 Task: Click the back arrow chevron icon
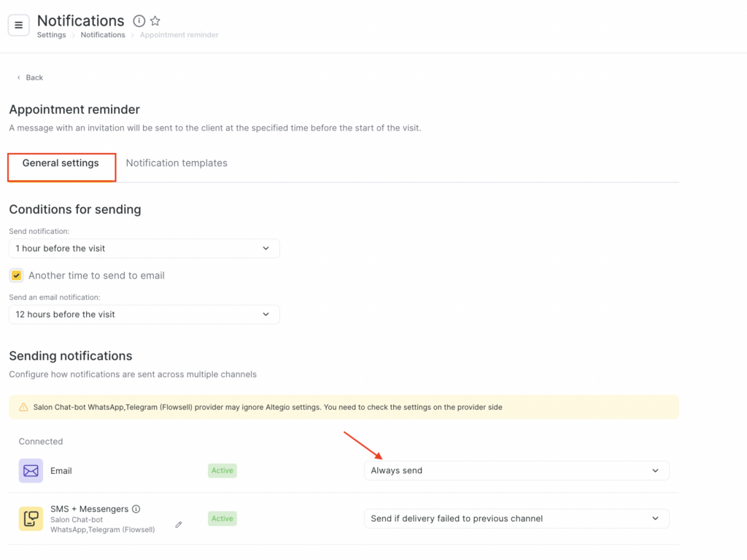(18, 77)
